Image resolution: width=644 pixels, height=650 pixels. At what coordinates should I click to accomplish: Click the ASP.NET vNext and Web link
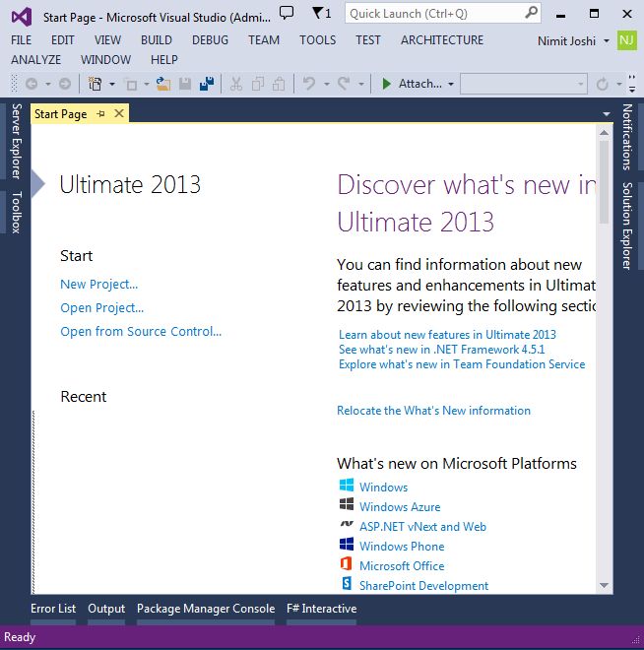pyautogui.click(x=422, y=527)
